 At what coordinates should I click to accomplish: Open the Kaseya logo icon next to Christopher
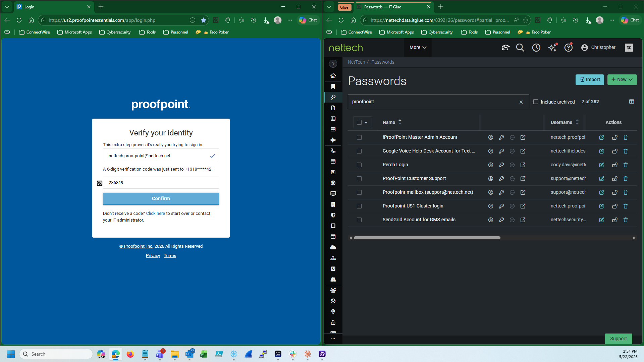pyautogui.click(x=629, y=48)
